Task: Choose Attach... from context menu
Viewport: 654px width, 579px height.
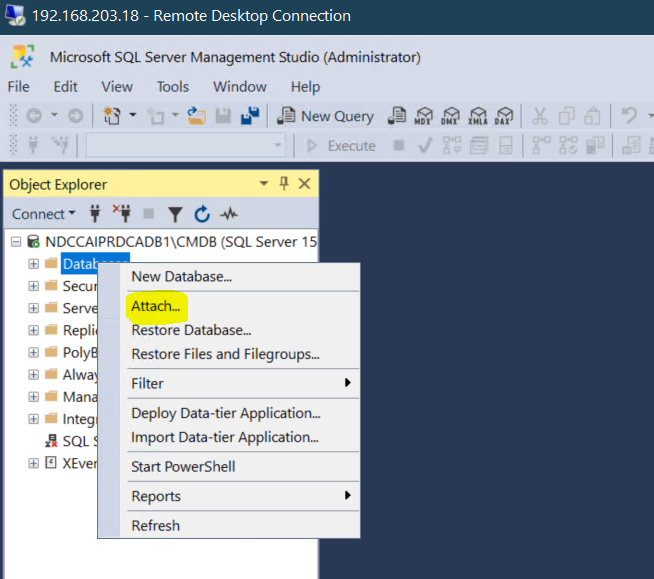Action: point(229,306)
